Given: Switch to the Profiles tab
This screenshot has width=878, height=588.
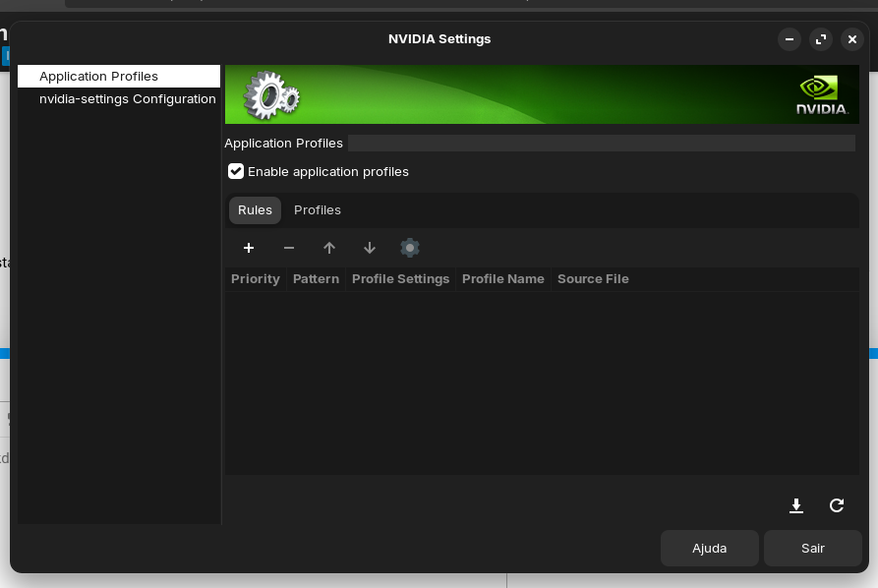Looking at the screenshot, I should point(318,210).
